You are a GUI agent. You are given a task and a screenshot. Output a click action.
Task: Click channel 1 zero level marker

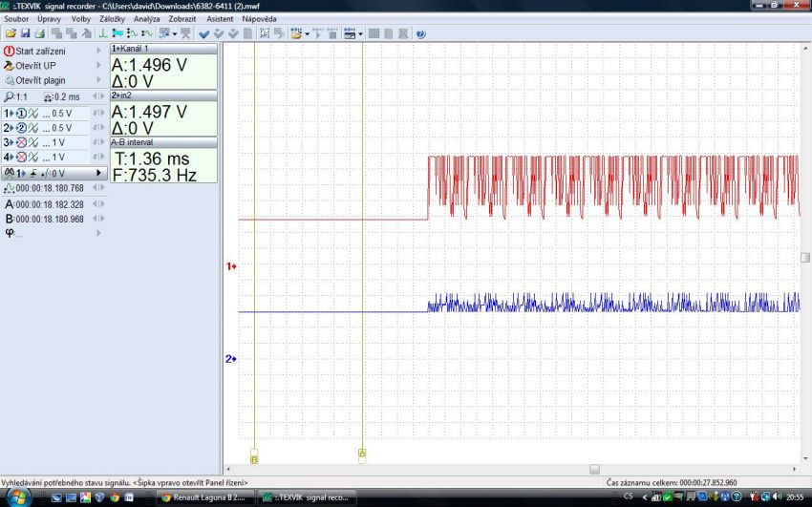click(231, 266)
